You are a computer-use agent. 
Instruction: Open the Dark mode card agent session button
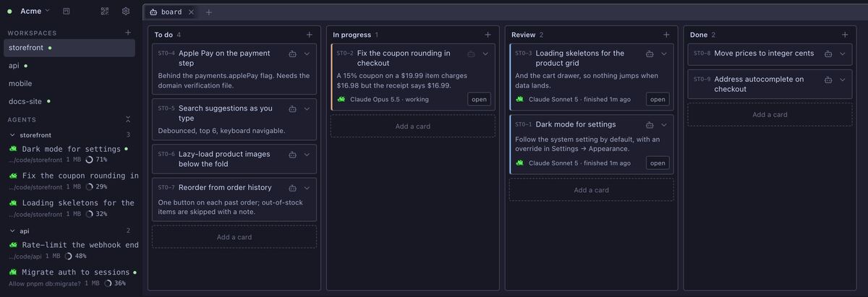pyautogui.click(x=658, y=163)
